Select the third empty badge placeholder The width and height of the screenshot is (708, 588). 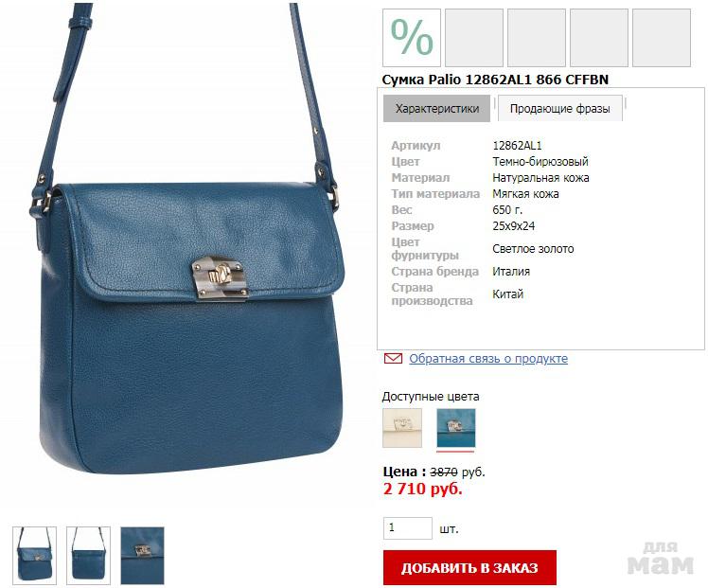(599, 38)
